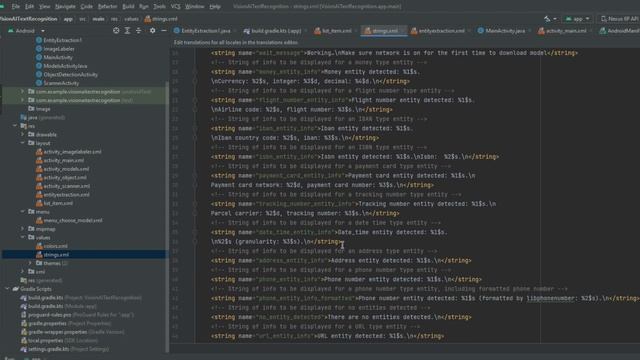Collapse the Gradle Scripts node
The height and width of the screenshot is (360, 640).
(x=7, y=289)
